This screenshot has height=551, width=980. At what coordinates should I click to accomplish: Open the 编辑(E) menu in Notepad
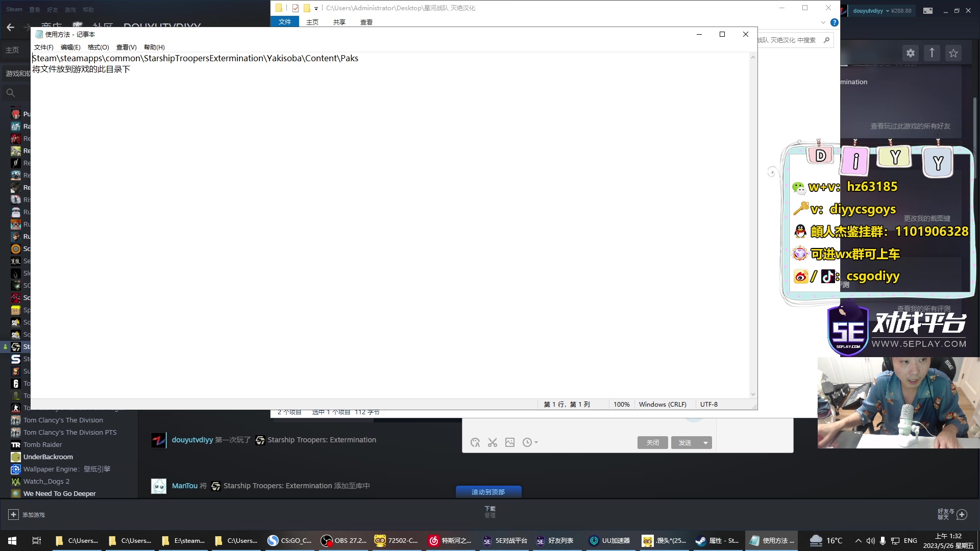tap(70, 47)
